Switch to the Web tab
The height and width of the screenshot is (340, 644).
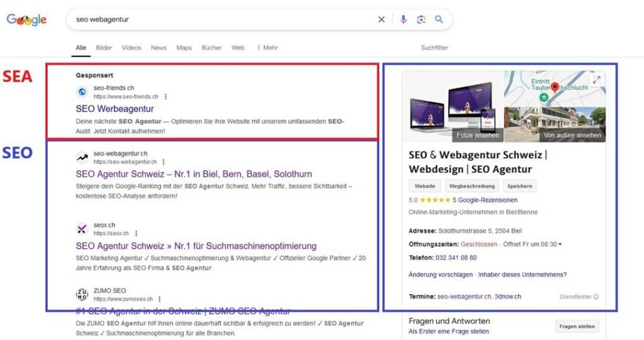click(x=238, y=48)
